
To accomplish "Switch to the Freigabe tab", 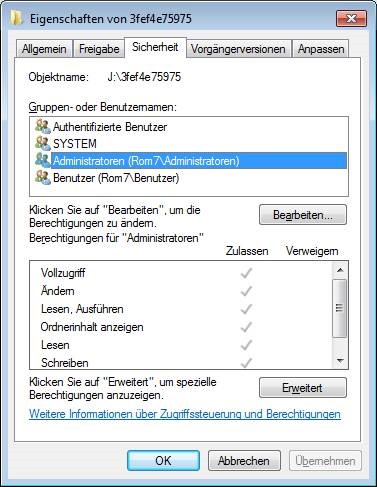I will [99, 49].
